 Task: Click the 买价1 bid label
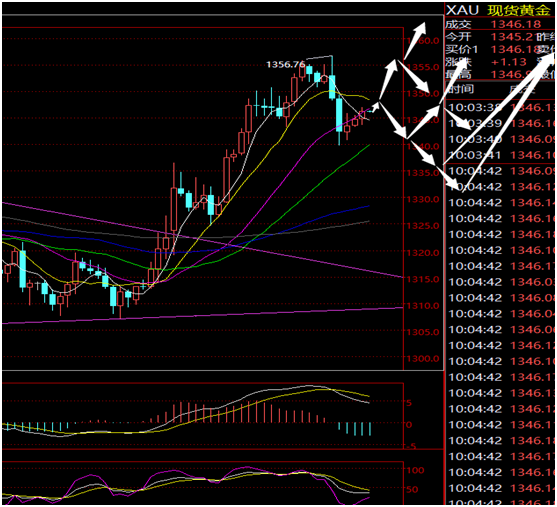tap(462, 49)
